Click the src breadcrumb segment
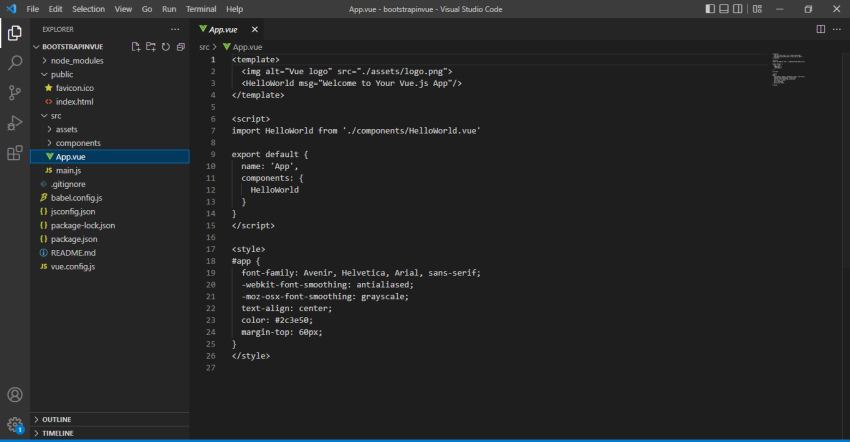 (204, 47)
